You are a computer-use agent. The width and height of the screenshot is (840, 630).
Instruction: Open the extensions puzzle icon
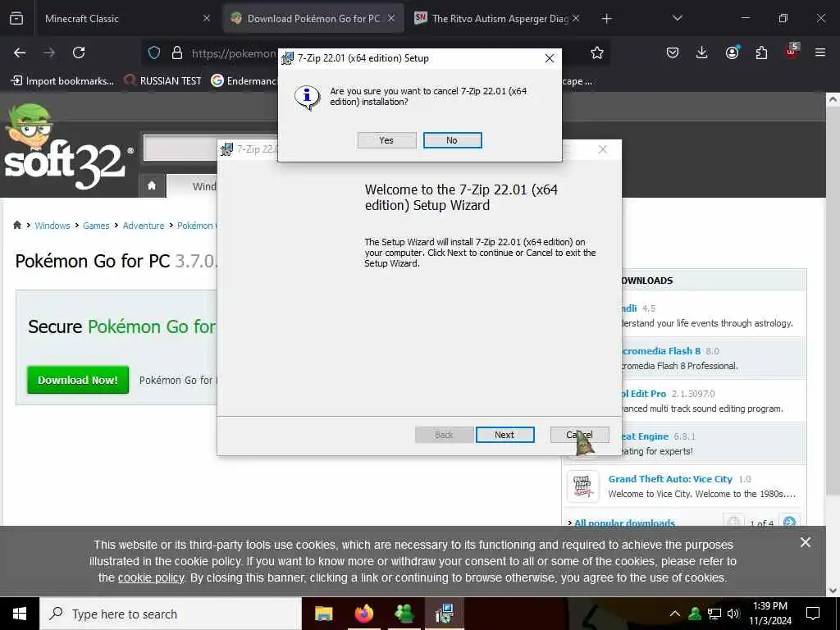(x=761, y=52)
